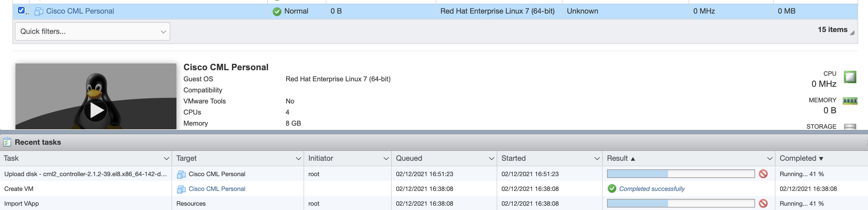
Task: Click the VM icon beside Cisco CML Personal in the list
Action: click(39, 11)
